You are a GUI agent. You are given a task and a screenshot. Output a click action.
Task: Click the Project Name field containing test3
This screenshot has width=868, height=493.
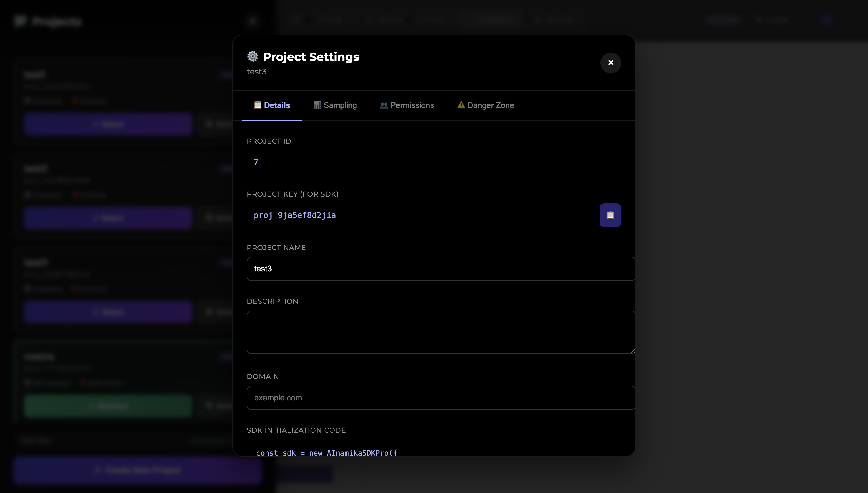440,269
